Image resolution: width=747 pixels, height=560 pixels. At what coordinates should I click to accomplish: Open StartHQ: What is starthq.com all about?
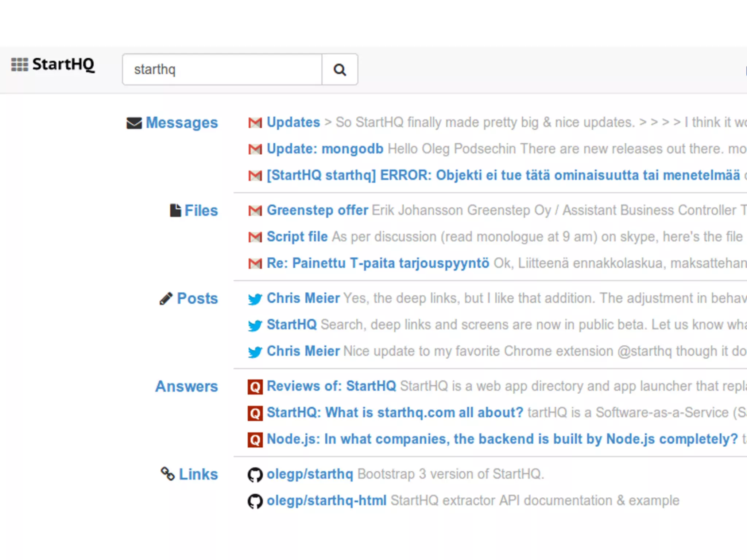click(395, 413)
